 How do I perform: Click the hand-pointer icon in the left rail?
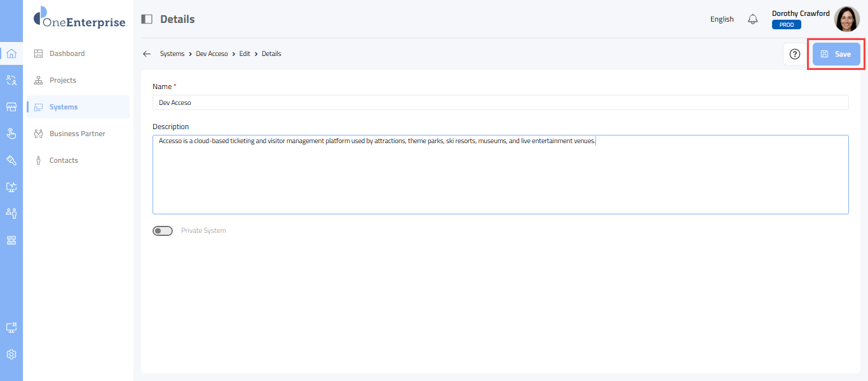(x=11, y=134)
